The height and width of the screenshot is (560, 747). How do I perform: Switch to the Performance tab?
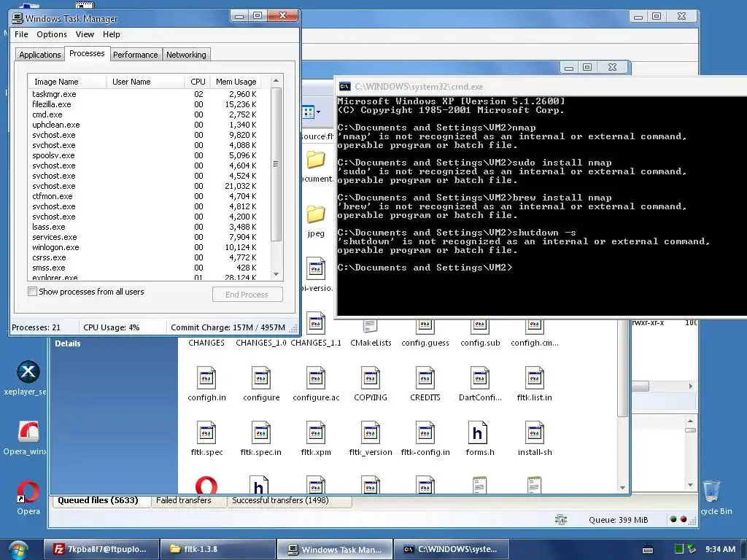coord(135,55)
